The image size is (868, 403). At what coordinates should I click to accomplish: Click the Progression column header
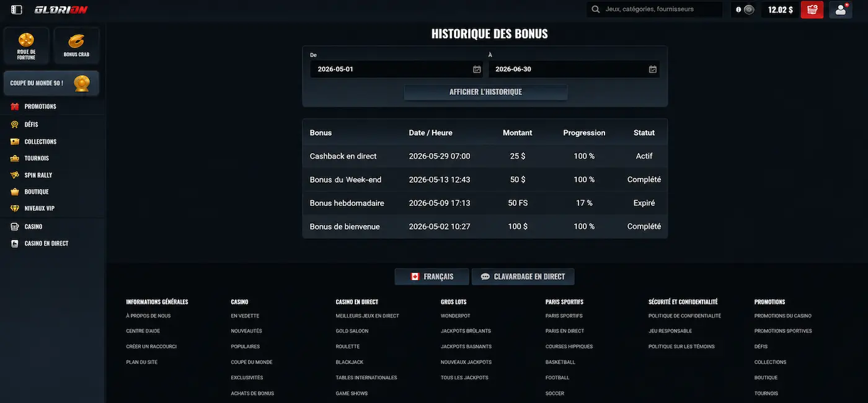coord(584,133)
